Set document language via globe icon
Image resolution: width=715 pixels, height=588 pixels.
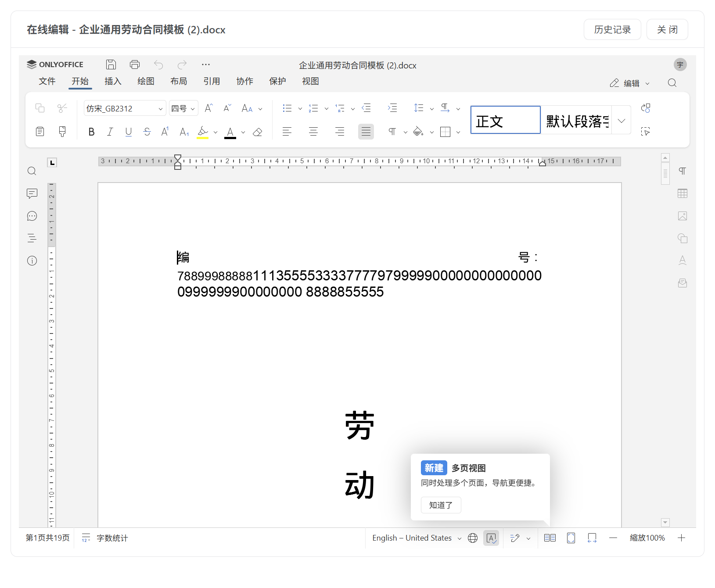[473, 538]
